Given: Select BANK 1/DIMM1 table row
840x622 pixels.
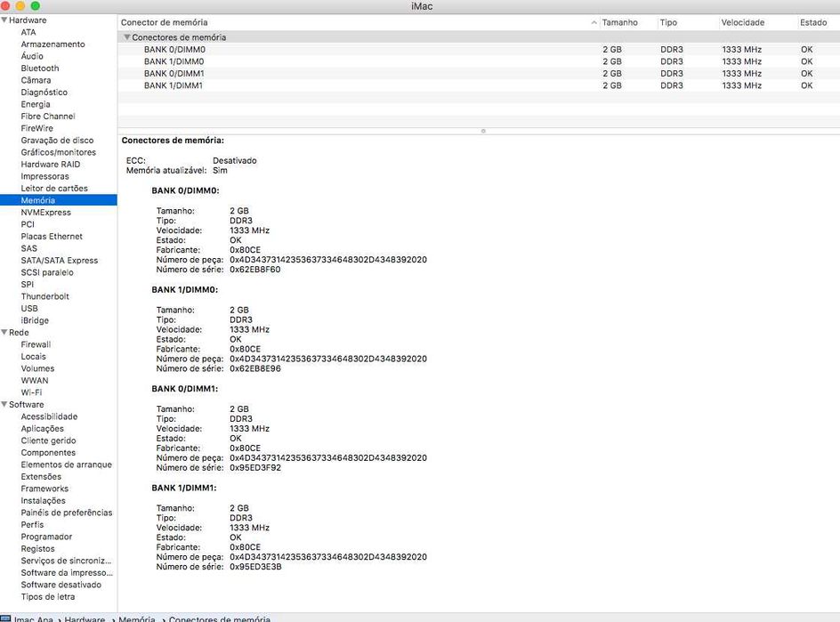Looking at the screenshot, I should tap(479, 85).
